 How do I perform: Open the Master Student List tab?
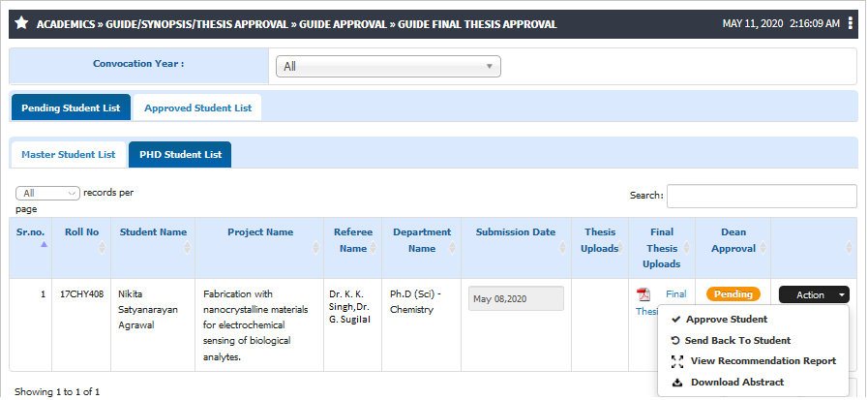(69, 155)
